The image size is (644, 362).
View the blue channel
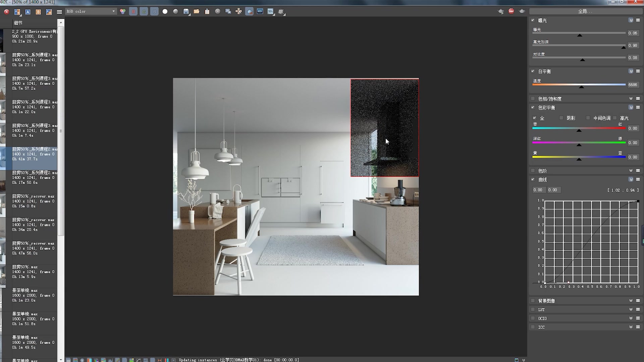pos(154,11)
